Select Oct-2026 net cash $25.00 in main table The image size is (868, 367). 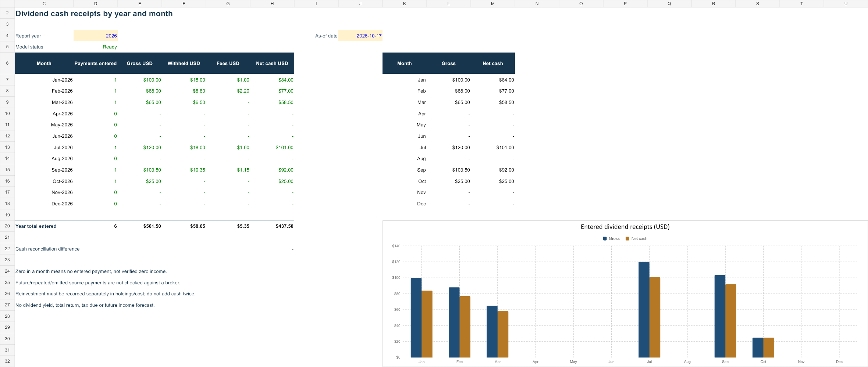click(272, 181)
